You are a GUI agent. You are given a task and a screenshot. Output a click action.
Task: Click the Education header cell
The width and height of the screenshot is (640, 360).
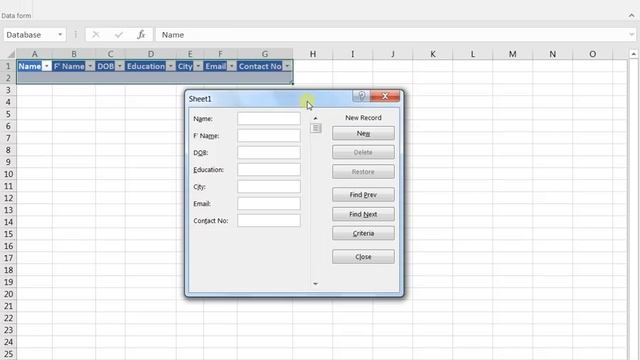[151, 66]
